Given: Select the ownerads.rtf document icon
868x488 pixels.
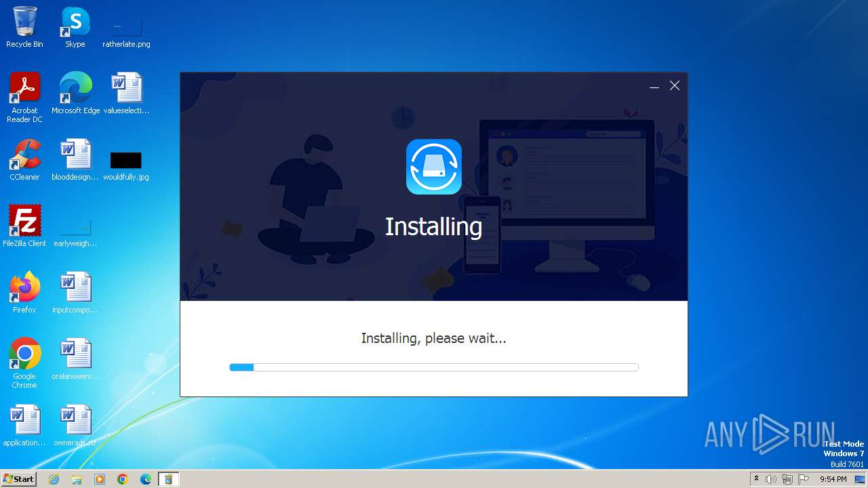Looking at the screenshot, I should click(x=75, y=426).
